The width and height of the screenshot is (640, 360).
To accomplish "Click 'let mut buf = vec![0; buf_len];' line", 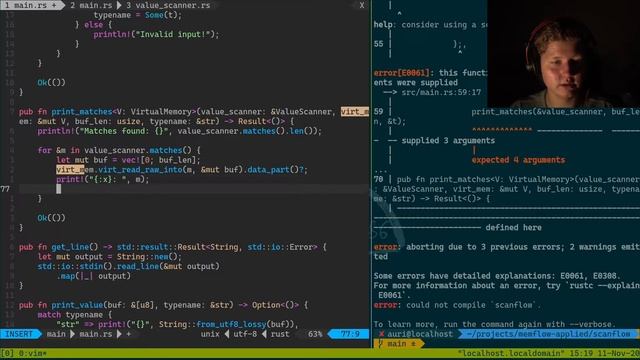I will 128,160.
